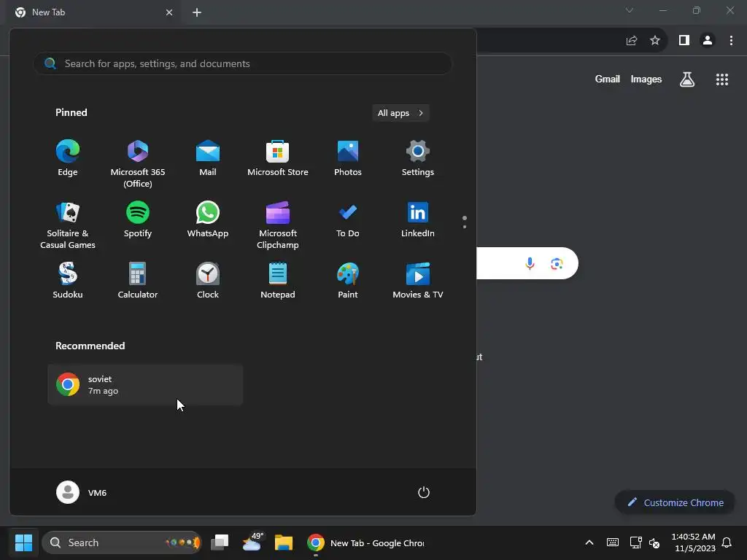Open Microsoft Store from pinned apps

coord(278,158)
